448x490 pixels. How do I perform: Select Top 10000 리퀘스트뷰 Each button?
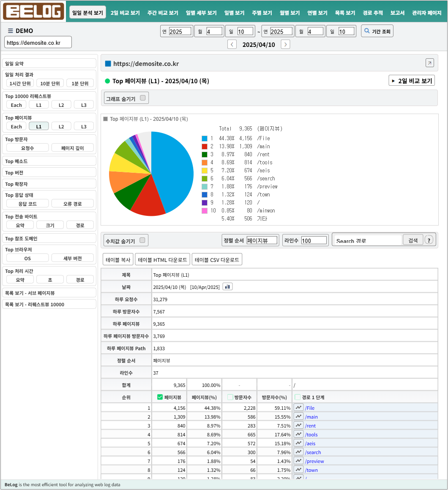click(16, 105)
